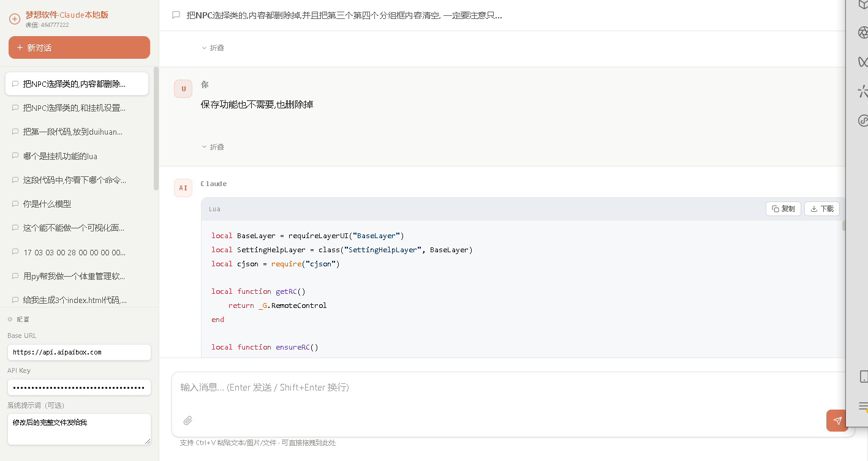The image size is (868, 461).
Task: Start a new chat with 新对话
Action: click(79, 48)
